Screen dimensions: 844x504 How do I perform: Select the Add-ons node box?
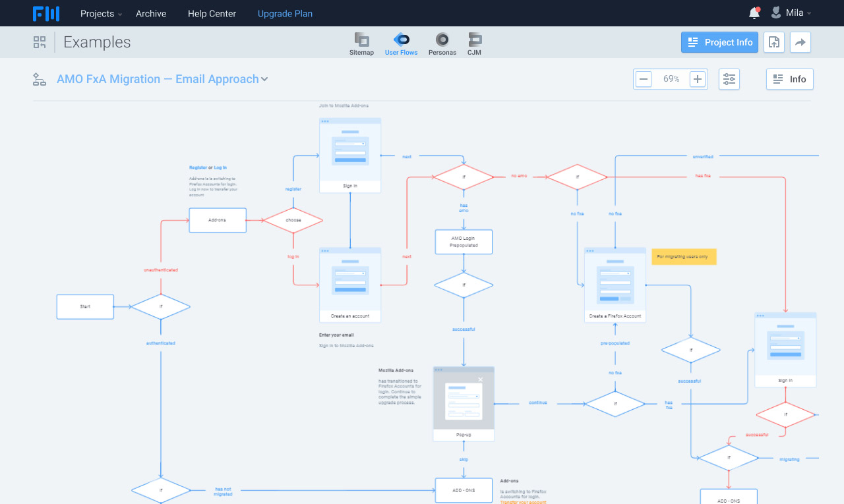(218, 220)
